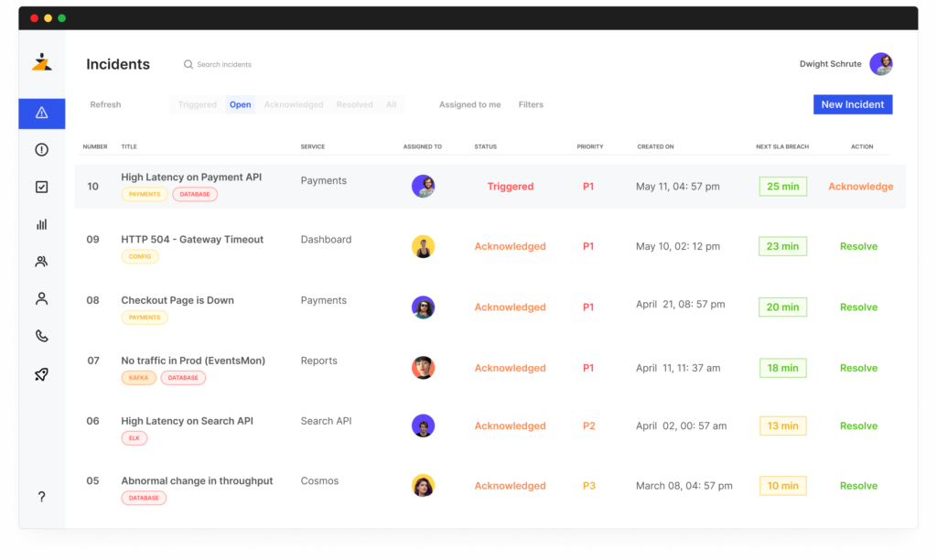This screenshot has height=560, width=937.
Task: Open Abnormal change in throughput title
Action: [197, 480]
